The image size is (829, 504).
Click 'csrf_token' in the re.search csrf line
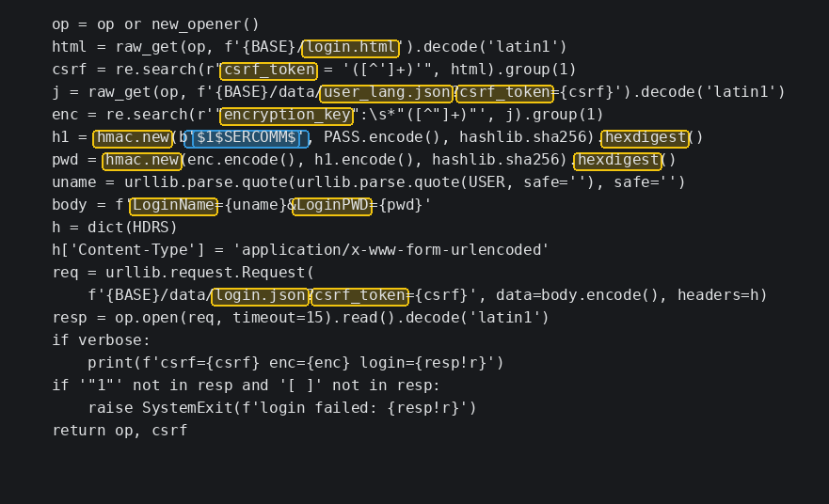click(x=269, y=71)
